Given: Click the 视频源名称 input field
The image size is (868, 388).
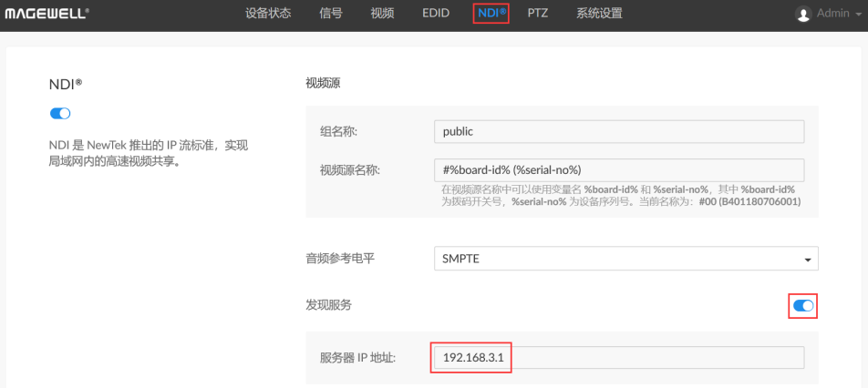Looking at the screenshot, I should 619,169.
